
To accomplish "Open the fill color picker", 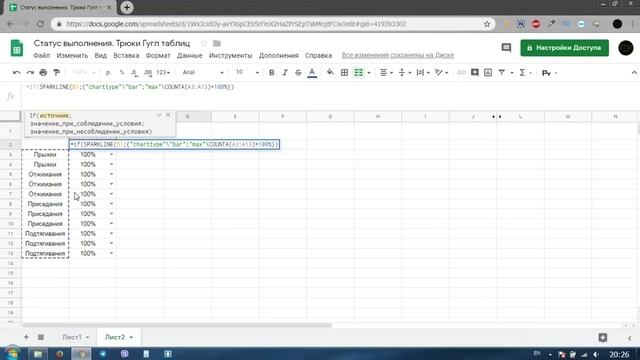I will click(330, 73).
